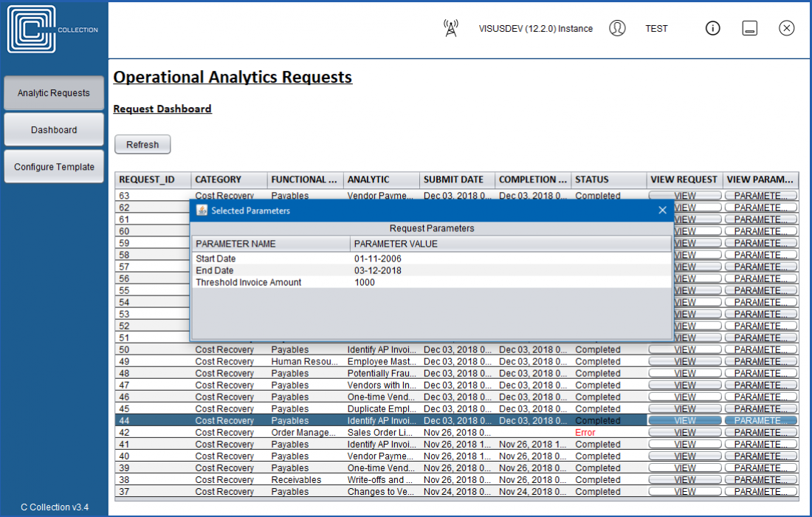View request 47

tap(684, 386)
